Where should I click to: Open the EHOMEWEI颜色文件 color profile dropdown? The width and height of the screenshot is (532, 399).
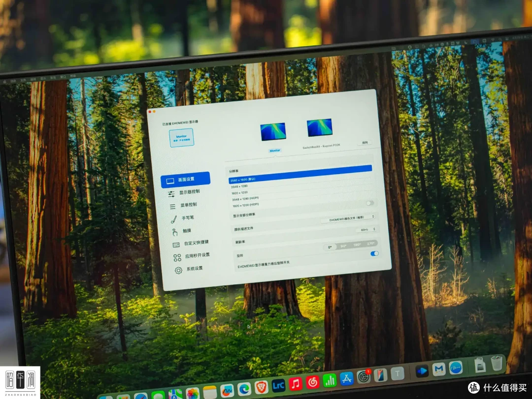pos(348,218)
